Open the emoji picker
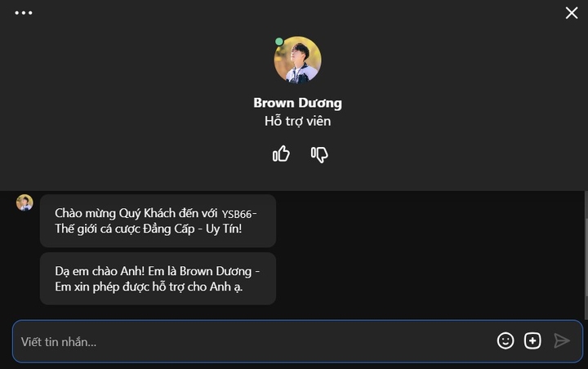 tap(506, 340)
